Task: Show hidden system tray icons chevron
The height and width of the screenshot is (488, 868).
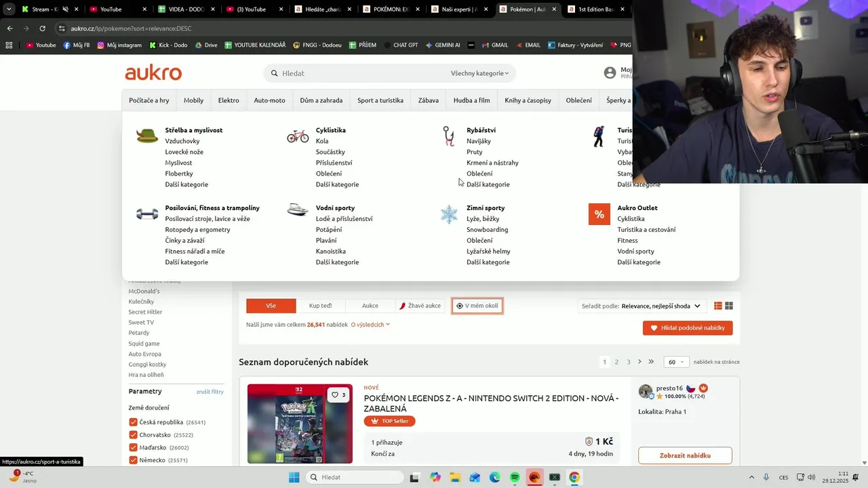Action: [x=751, y=477]
